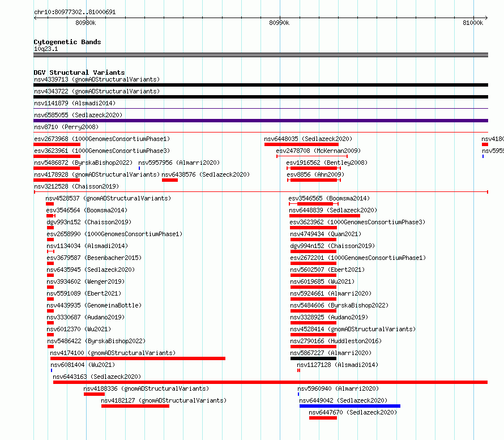The width and height of the screenshot is (504, 440).
Task: Open nsv2790166 (Huddleston2016) variant
Action: tap(336, 341)
